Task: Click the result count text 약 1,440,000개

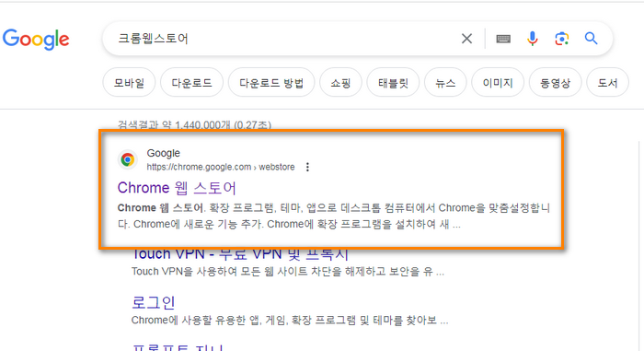Action: click(195, 124)
